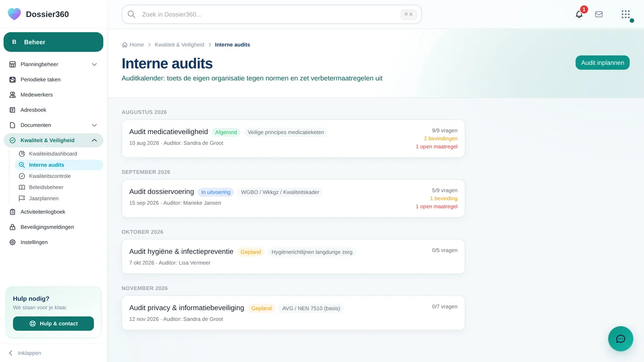Image resolution: width=644 pixels, height=362 pixels.
Task: Open the apps grid menu
Action: (x=626, y=14)
